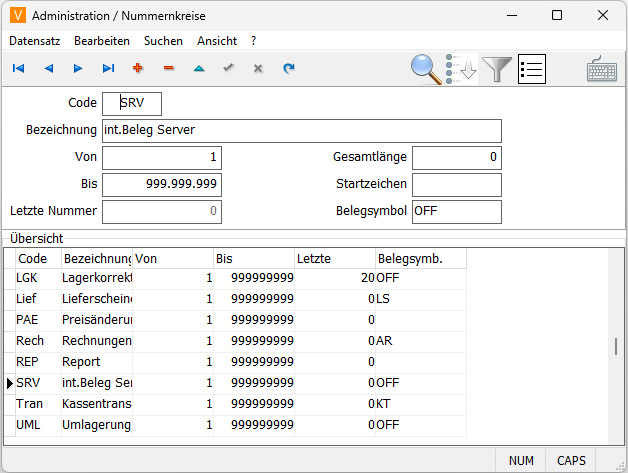Click the Report description cell
The image size is (628, 473).
[x=97, y=362]
